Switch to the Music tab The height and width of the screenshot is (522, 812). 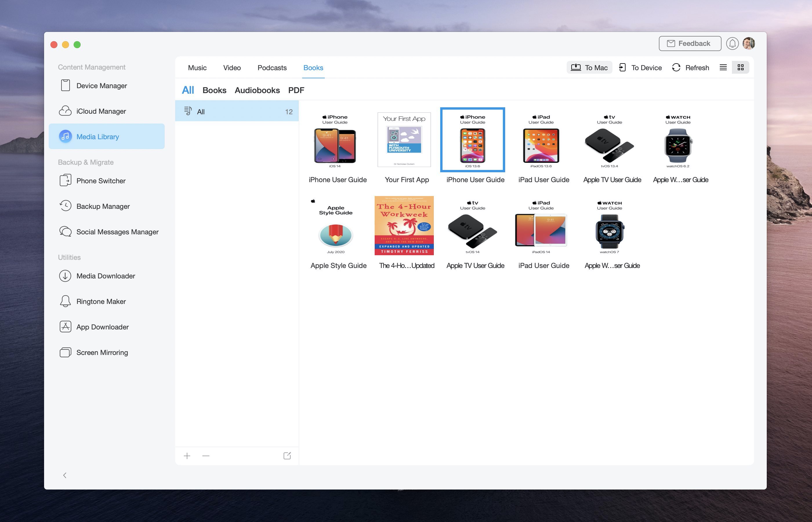pos(197,68)
